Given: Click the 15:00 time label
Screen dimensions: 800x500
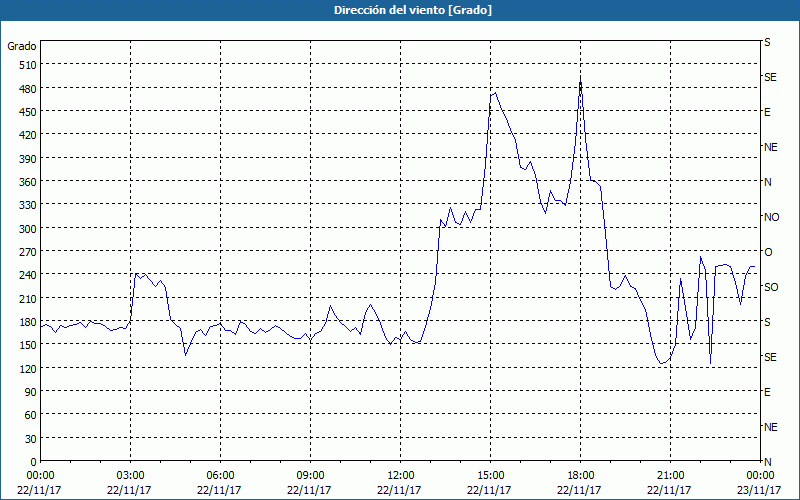Looking at the screenshot, I should click(x=490, y=476).
